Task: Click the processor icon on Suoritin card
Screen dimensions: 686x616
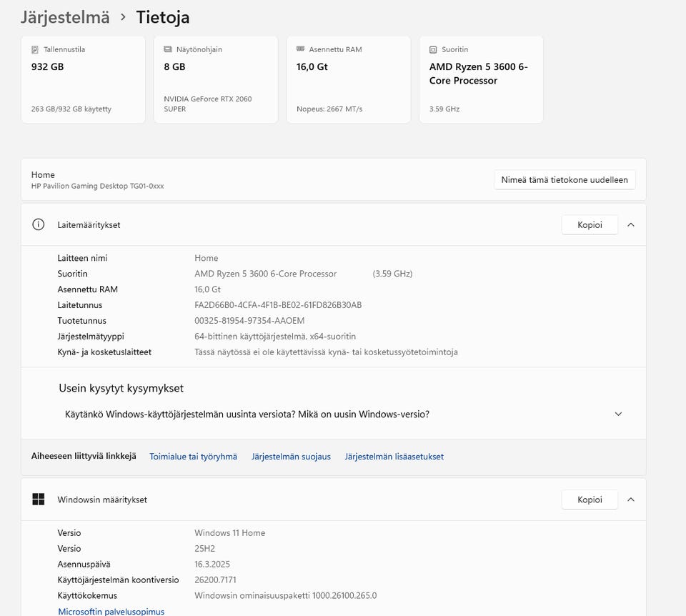Action: tap(433, 50)
